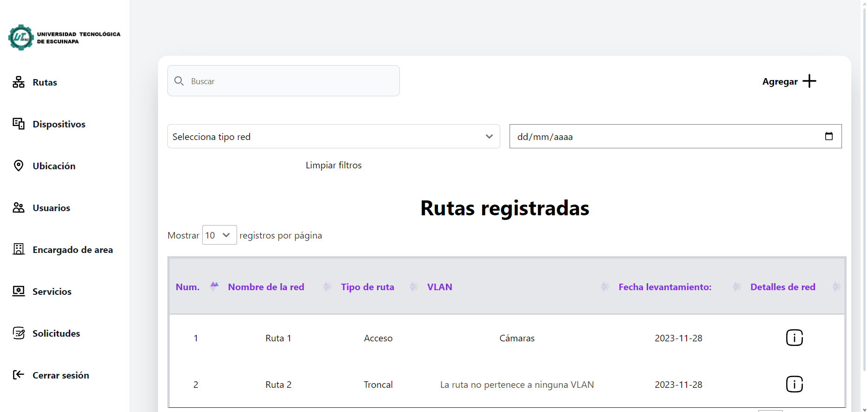Click the Limpiar filtros link
Screen dimensions: 868x412
(x=333, y=165)
